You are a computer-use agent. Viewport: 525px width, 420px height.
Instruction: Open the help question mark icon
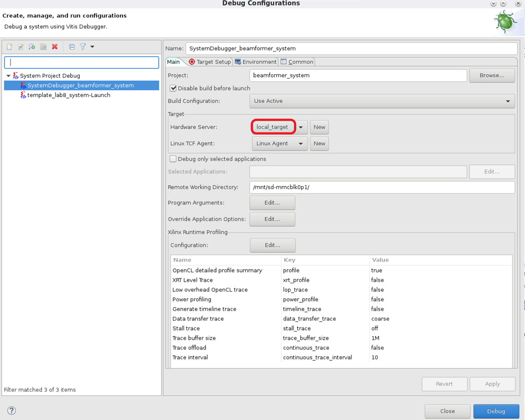pyautogui.click(x=12, y=411)
